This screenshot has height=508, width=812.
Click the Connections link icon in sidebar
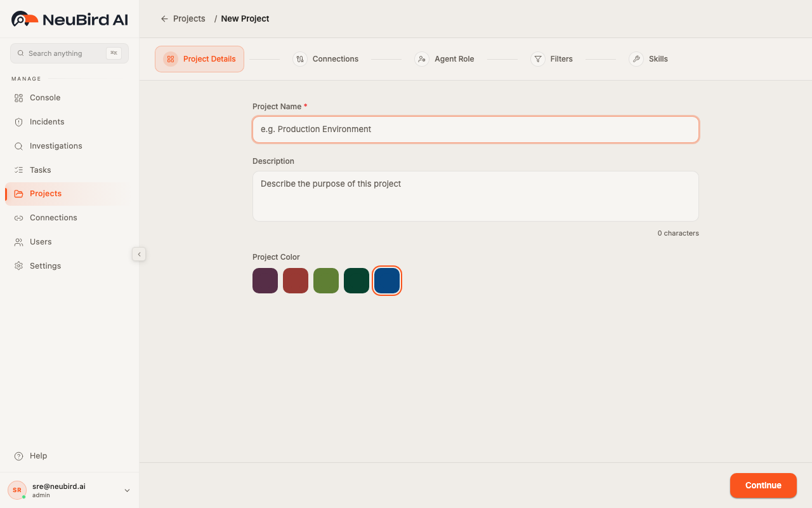pyautogui.click(x=18, y=217)
